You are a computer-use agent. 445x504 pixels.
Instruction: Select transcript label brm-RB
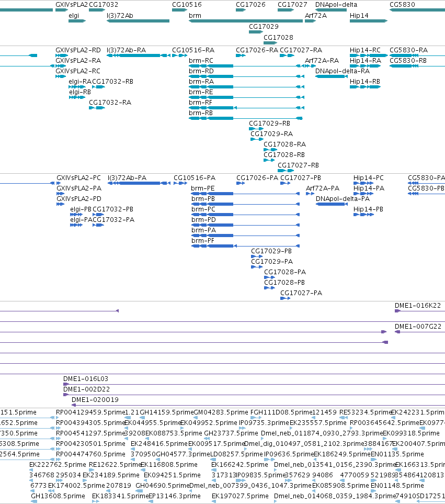pyautogui.click(x=201, y=113)
